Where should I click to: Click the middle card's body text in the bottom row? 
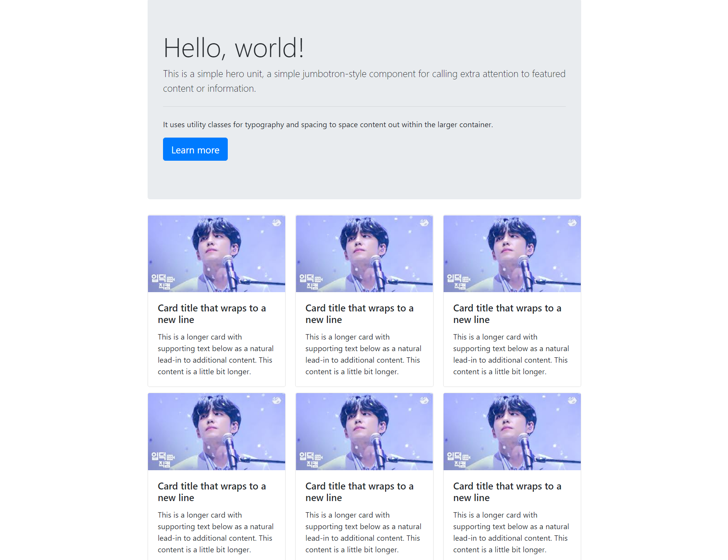tap(363, 532)
